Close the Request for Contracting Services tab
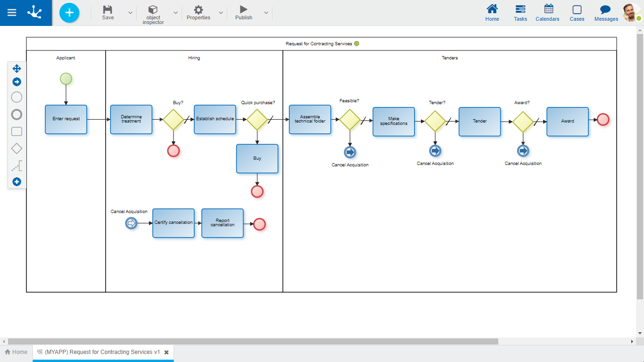Viewport: 644px width, 362px height. tap(166, 352)
